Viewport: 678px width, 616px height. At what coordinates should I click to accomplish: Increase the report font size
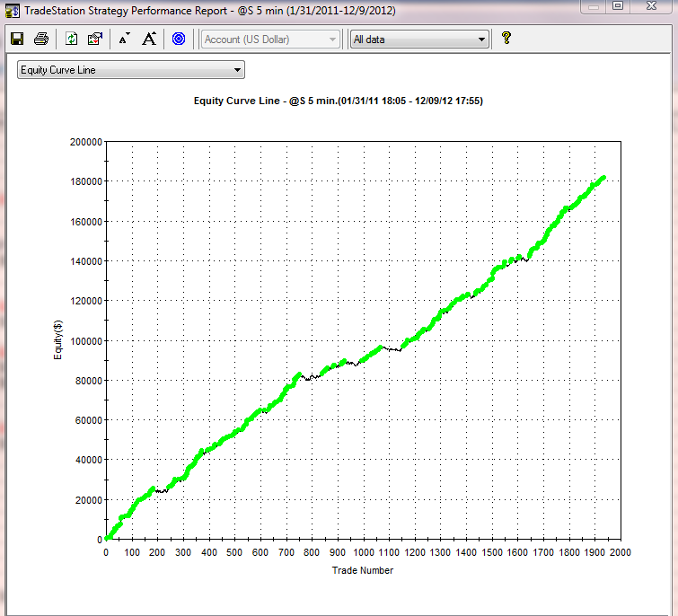point(149,39)
